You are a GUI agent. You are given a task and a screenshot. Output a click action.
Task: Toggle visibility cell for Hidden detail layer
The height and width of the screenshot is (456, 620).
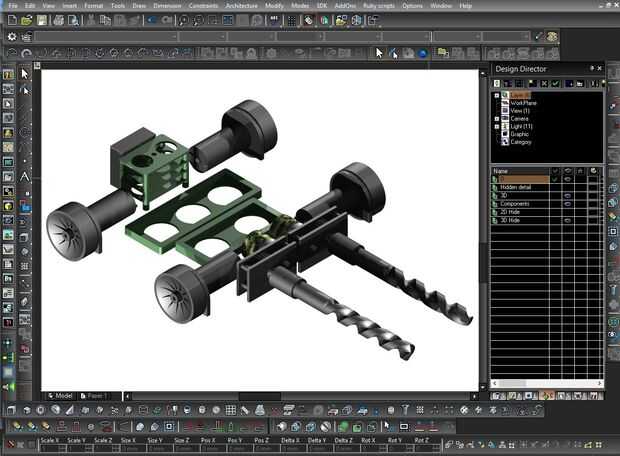tap(567, 187)
